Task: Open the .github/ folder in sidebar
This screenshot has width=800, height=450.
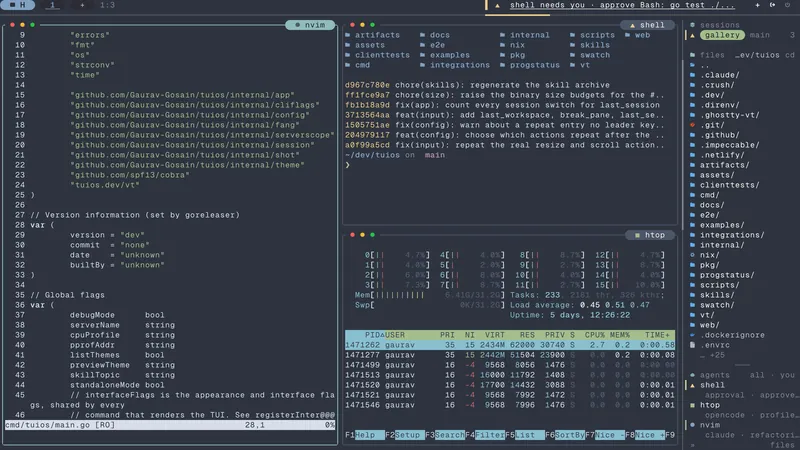Action: click(719, 135)
